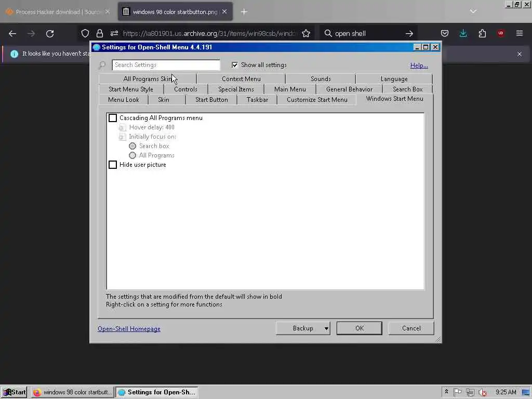Screen dimensions: 532x399
Task: Click the flag icon in system tray
Action: tap(457, 392)
